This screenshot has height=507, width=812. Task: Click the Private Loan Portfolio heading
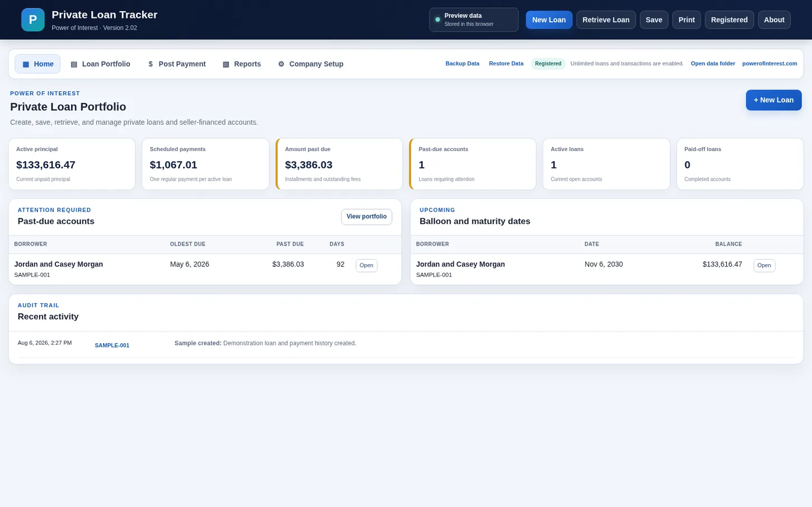(68, 107)
